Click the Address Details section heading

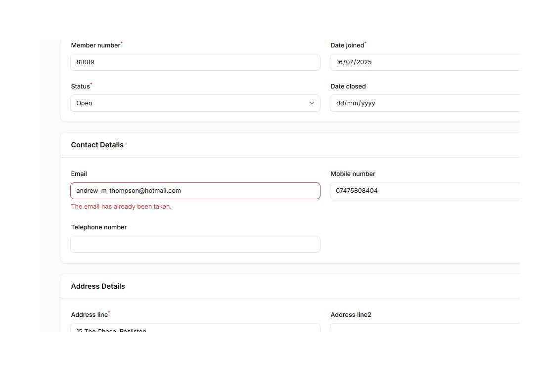coord(98,286)
